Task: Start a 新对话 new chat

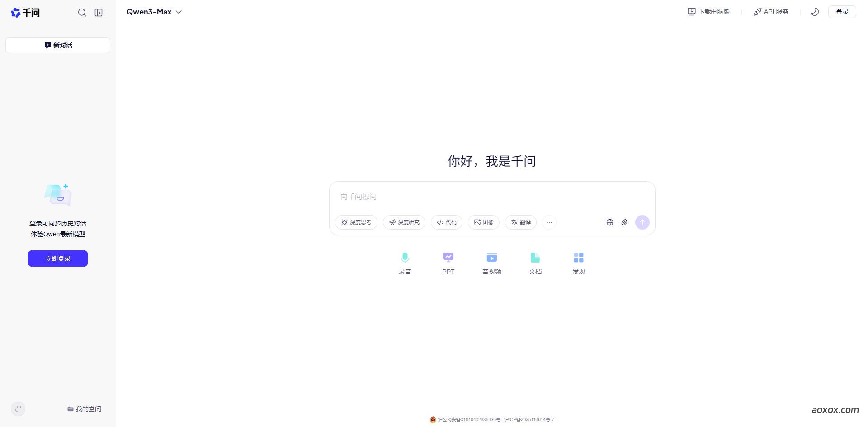Action: (58, 45)
